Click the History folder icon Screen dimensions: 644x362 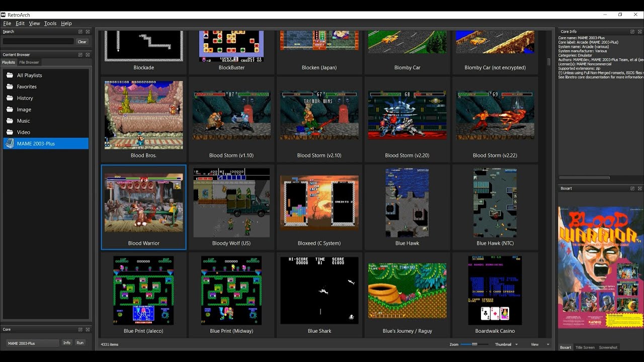[9, 98]
